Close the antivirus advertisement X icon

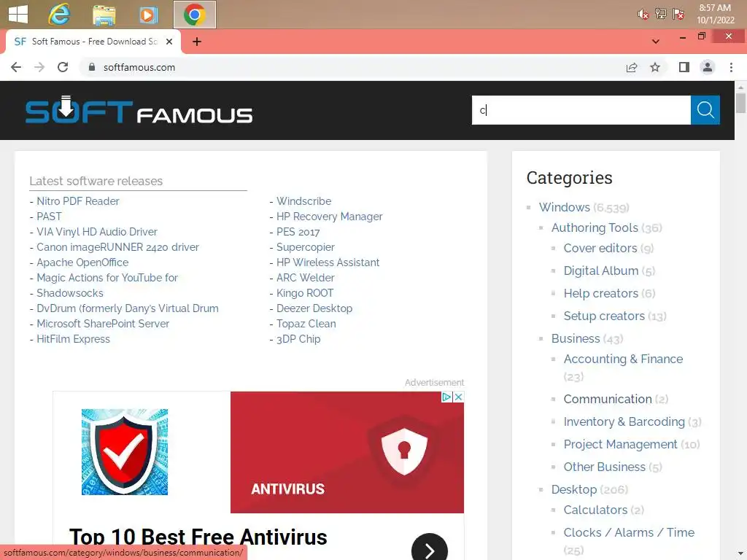click(x=458, y=397)
